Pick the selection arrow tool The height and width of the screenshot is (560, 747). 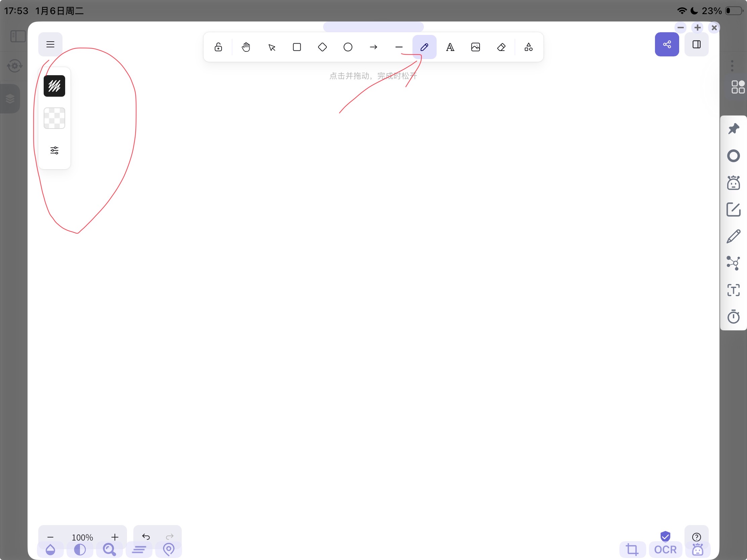(271, 47)
